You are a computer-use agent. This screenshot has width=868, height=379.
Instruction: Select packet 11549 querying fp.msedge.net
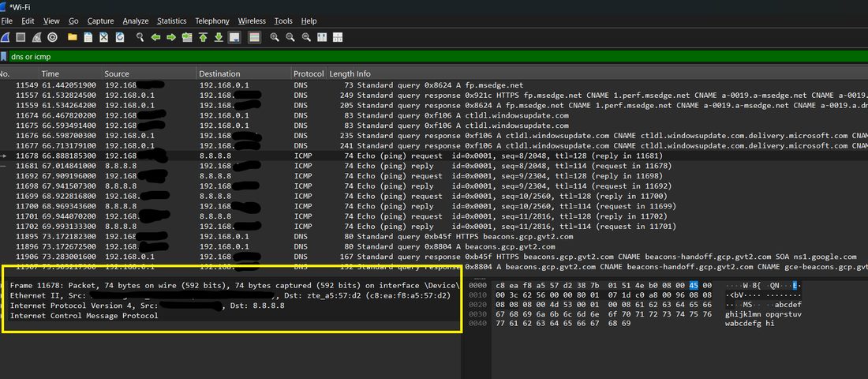click(434, 85)
